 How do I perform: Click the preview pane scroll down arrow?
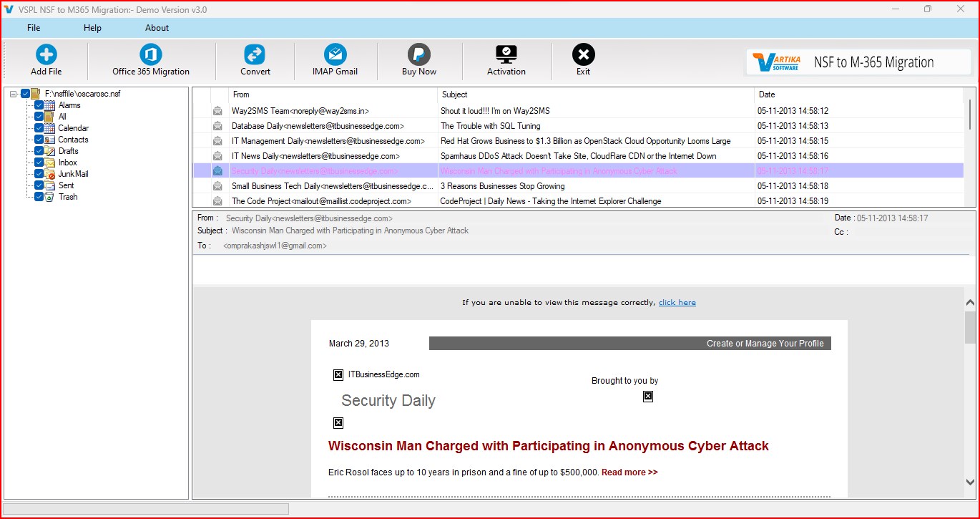click(x=970, y=482)
